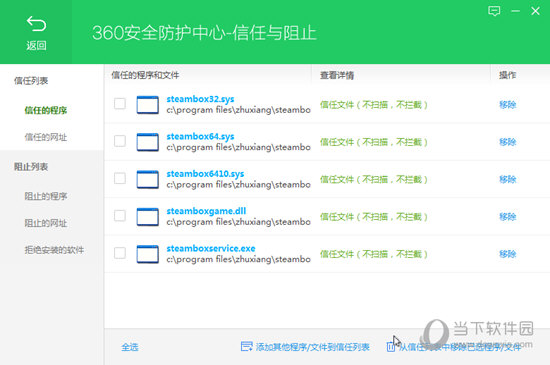The image size is (550, 365).
Task: Check the steambox64.sys checkbox
Action: pyautogui.click(x=120, y=141)
